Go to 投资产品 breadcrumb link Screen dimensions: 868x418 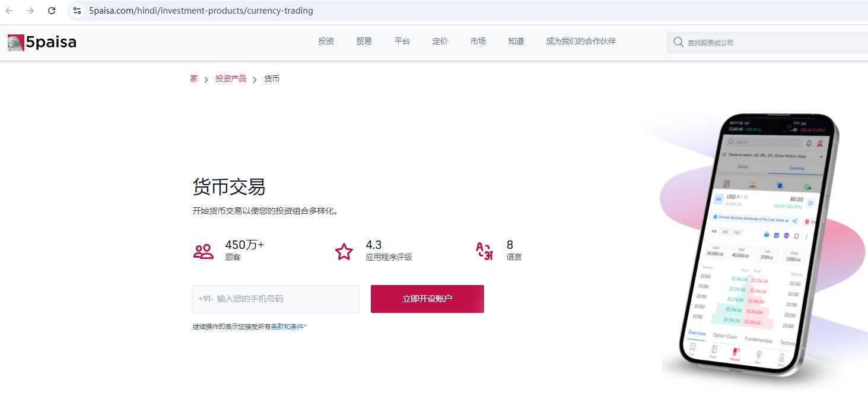pos(231,78)
